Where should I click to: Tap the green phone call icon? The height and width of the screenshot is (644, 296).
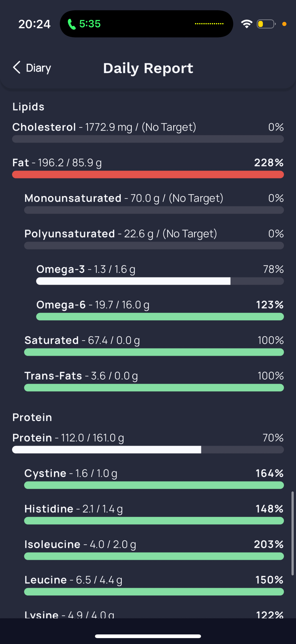point(71,24)
